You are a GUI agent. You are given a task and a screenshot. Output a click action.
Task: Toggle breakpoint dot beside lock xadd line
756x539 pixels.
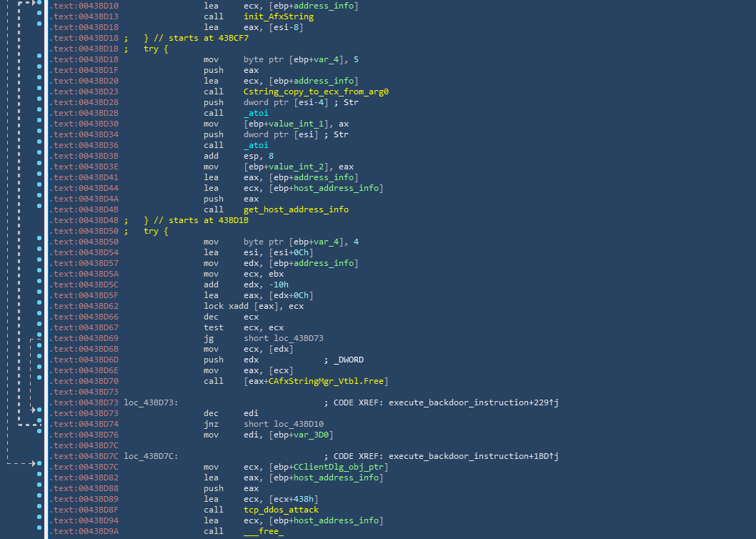click(39, 306)
